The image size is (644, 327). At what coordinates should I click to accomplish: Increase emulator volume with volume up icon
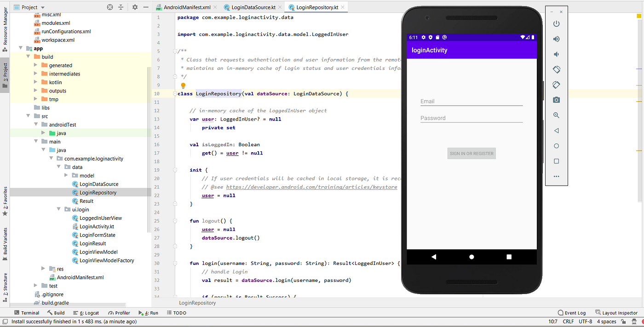coord(556,39)
